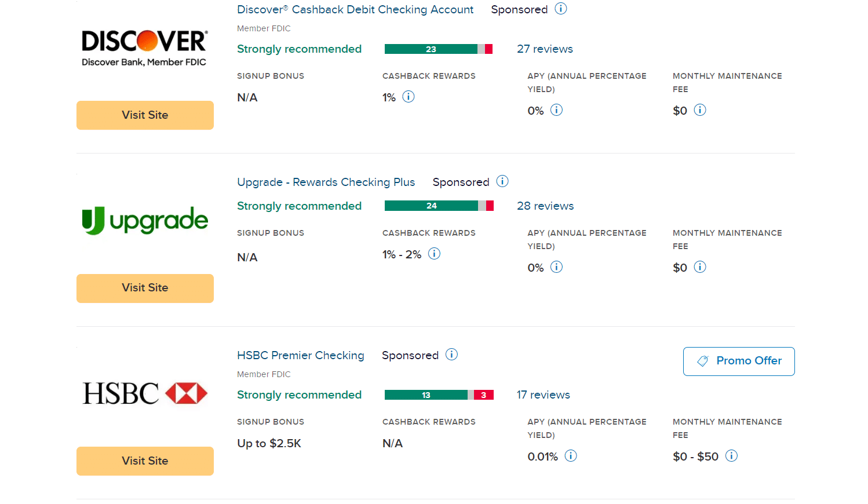868x504 pixels.
Task: Click info icon beside HSBC Sponsored label
Action: 451,355
